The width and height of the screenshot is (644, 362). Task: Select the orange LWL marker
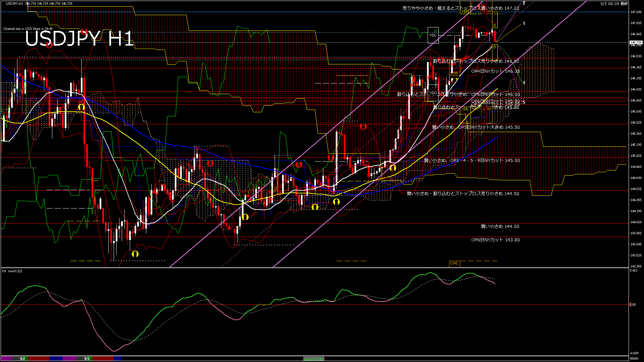pyautogui.click(x=454, y=263)
